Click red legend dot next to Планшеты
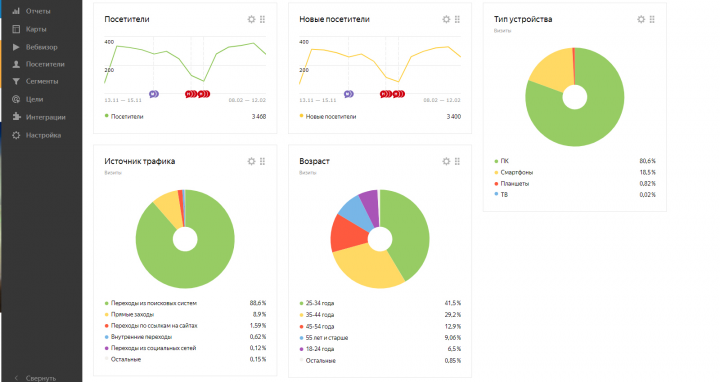Image resolution: width=720 pixels, height=382 pixels. click(x=496, y=184)
